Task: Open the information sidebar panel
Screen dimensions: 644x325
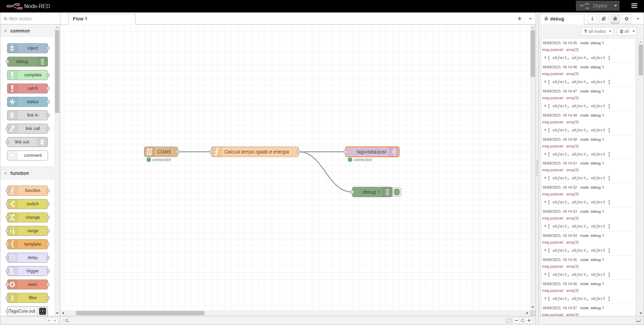Action: (x=592, y=19)
